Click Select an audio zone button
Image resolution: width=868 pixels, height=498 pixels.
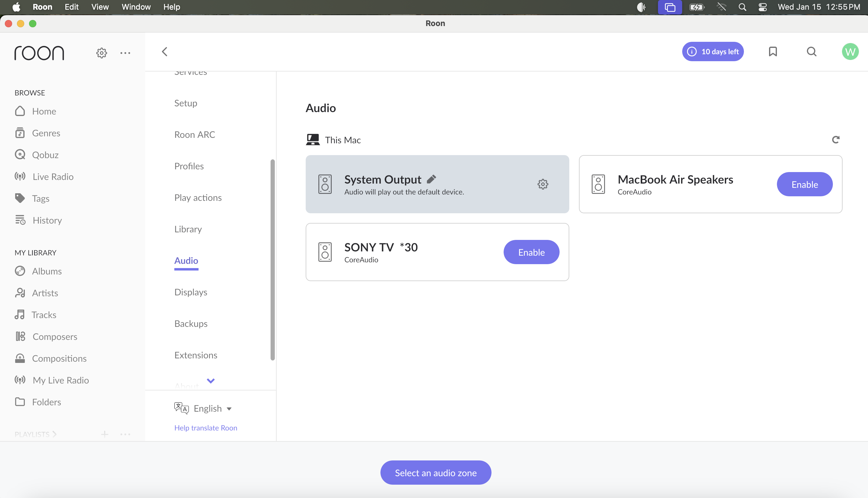(436, 472)
